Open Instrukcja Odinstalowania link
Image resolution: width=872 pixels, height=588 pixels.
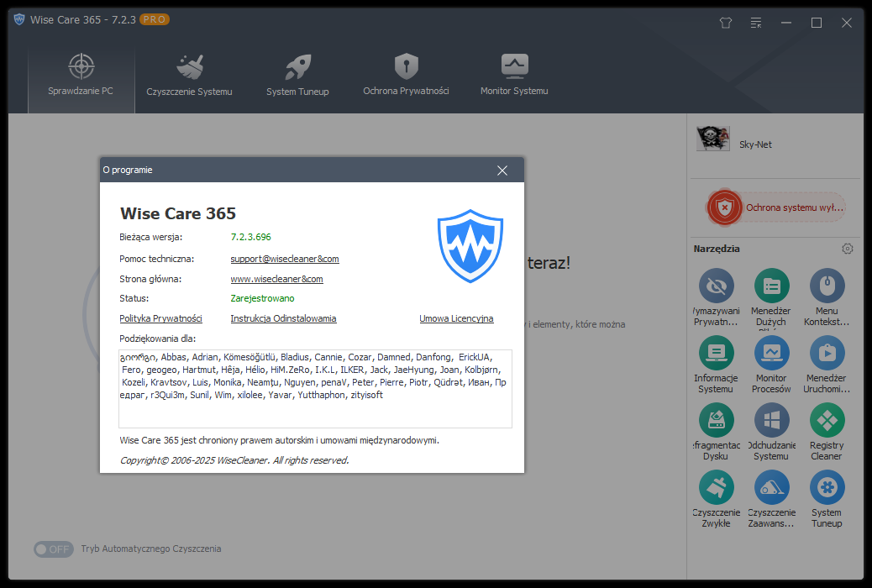[284, 318]
